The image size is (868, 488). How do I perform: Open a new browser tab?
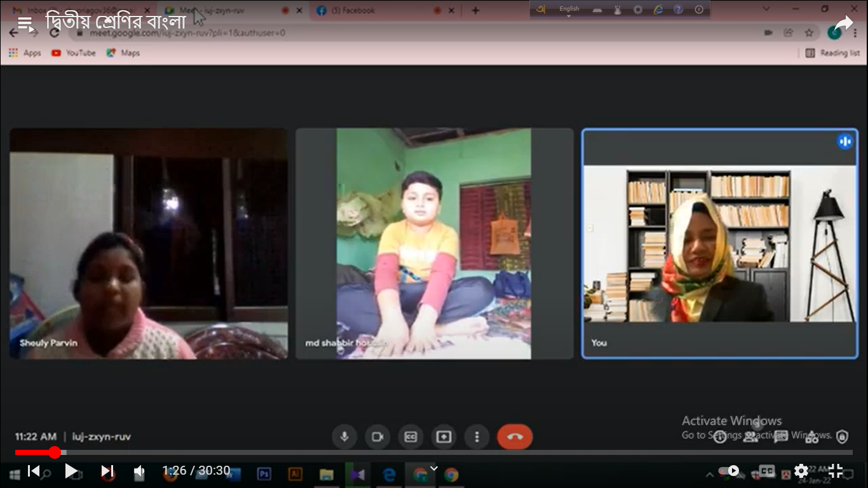(475, 11)
